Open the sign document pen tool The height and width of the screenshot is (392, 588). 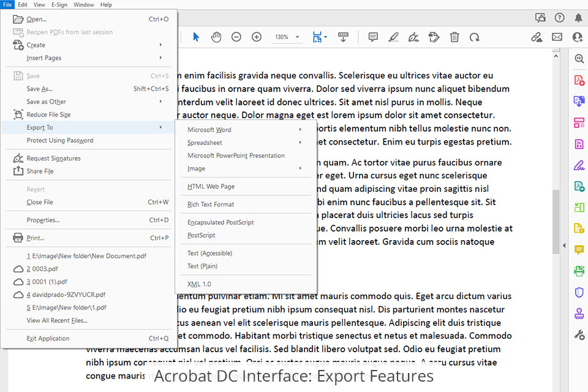413,37
